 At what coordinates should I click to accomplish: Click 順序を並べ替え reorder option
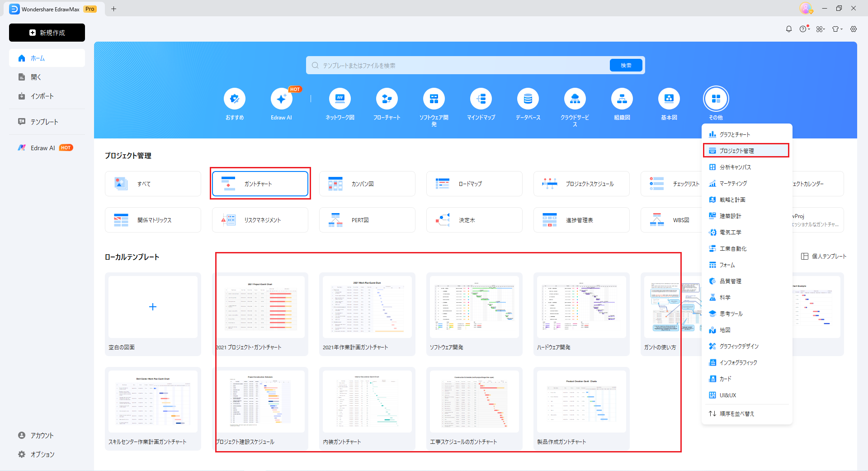tap(736, 414)
